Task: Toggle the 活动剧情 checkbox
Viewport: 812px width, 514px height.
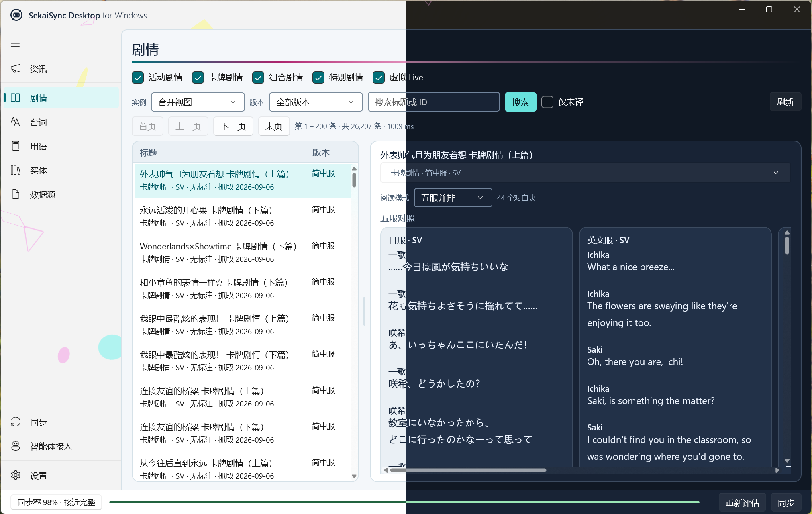Action: pyautogui.click(x=138, y=78)
